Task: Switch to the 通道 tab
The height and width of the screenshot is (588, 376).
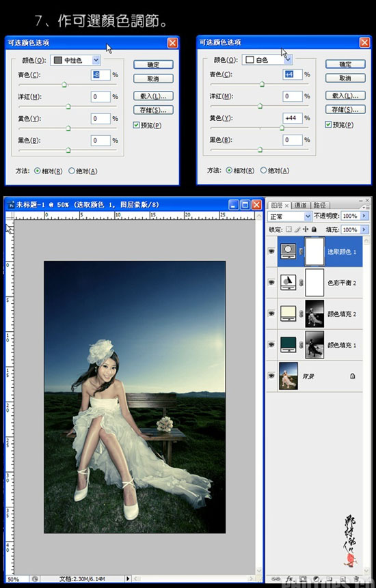Action: pos(301,205)
